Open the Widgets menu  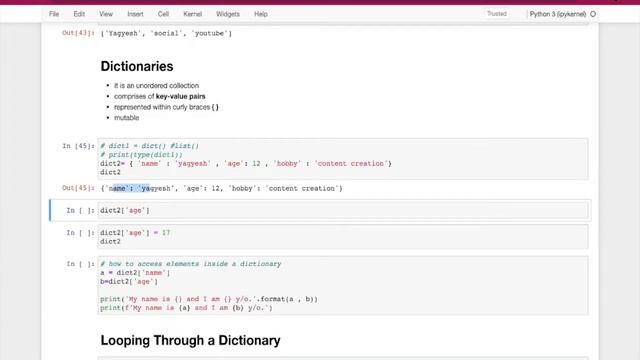[x=228, y=14]
